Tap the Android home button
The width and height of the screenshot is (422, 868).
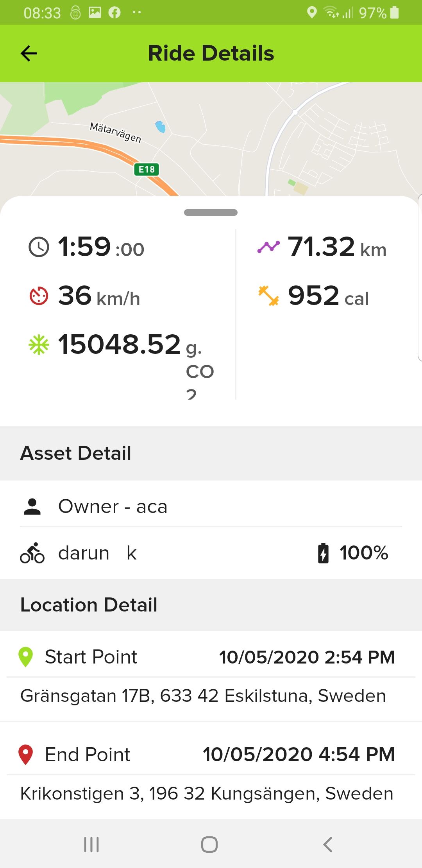209,845
